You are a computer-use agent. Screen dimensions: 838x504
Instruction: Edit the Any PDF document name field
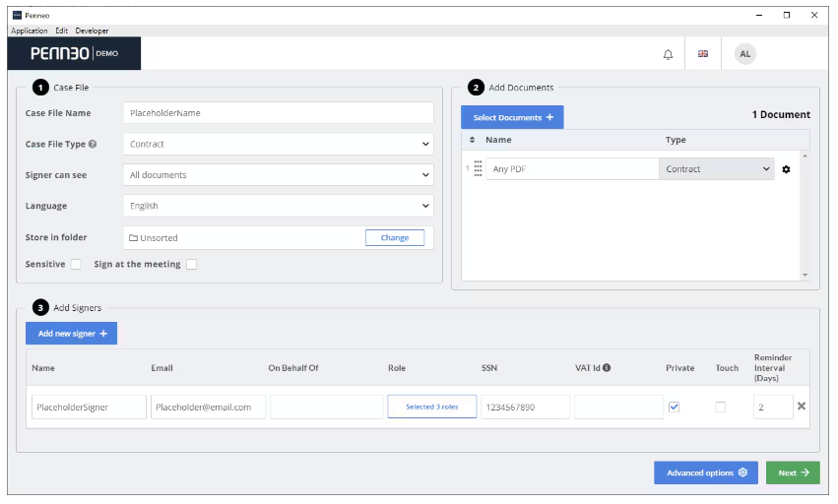572,169
